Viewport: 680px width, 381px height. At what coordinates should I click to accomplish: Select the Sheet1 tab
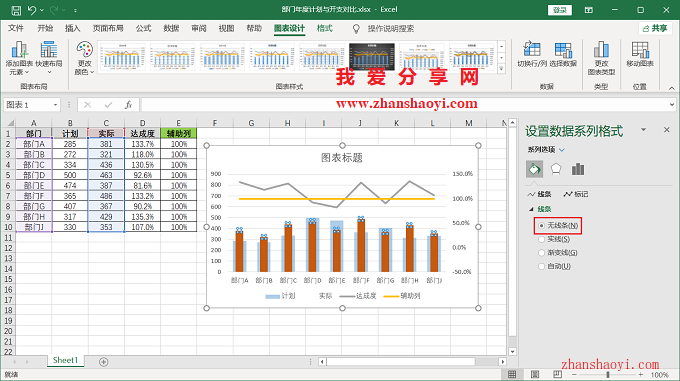65,360
